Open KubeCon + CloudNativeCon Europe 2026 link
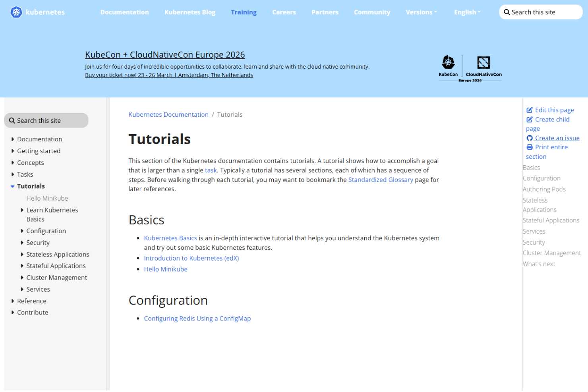 165,55
